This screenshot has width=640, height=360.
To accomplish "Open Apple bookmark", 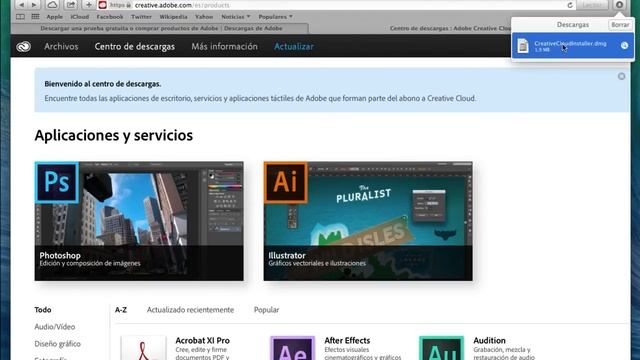I will [54, 17].
